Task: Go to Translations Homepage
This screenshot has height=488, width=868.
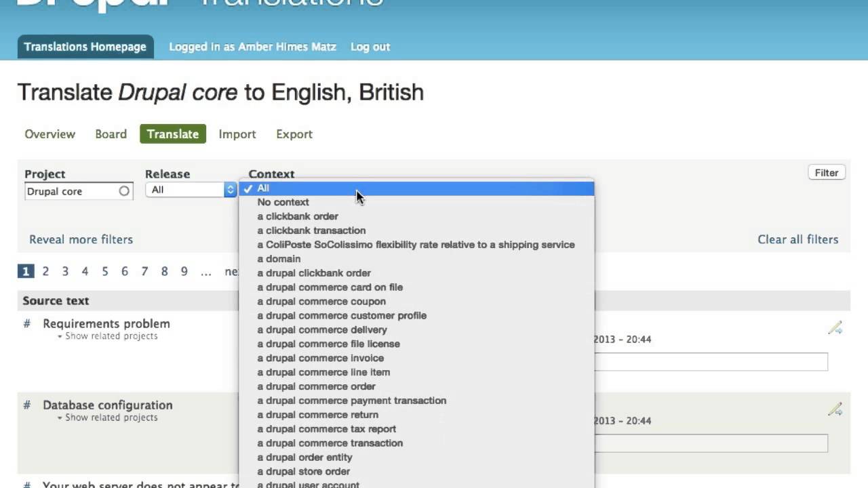Action: point(85,47)
